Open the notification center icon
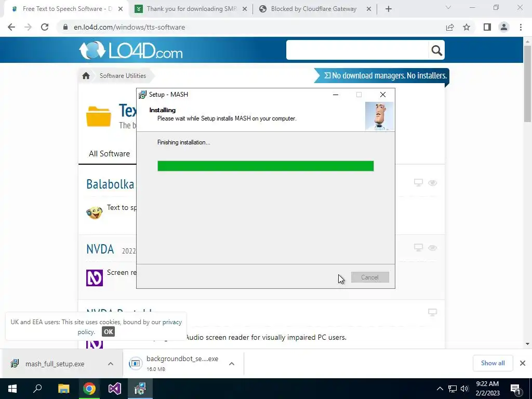This screenshot has height=399, width=532. 516,389
